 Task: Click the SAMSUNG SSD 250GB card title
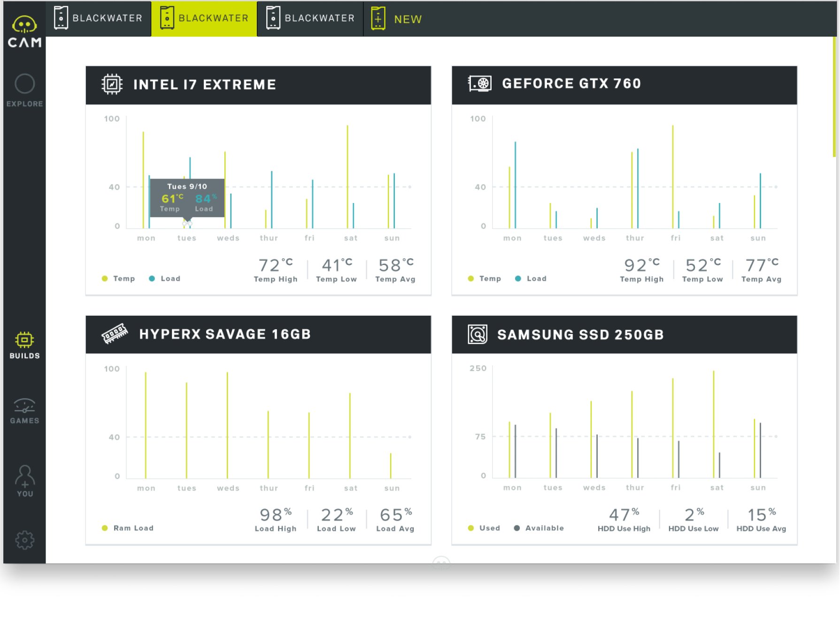[580, 334]
